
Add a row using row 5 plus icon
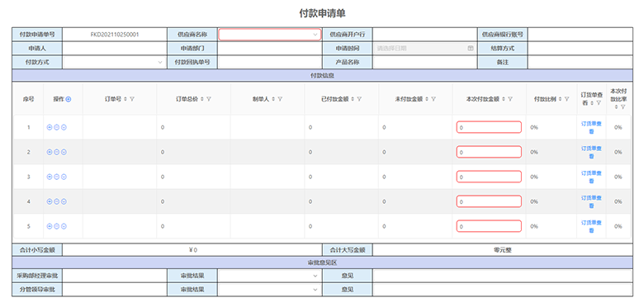tap(50, 226)
